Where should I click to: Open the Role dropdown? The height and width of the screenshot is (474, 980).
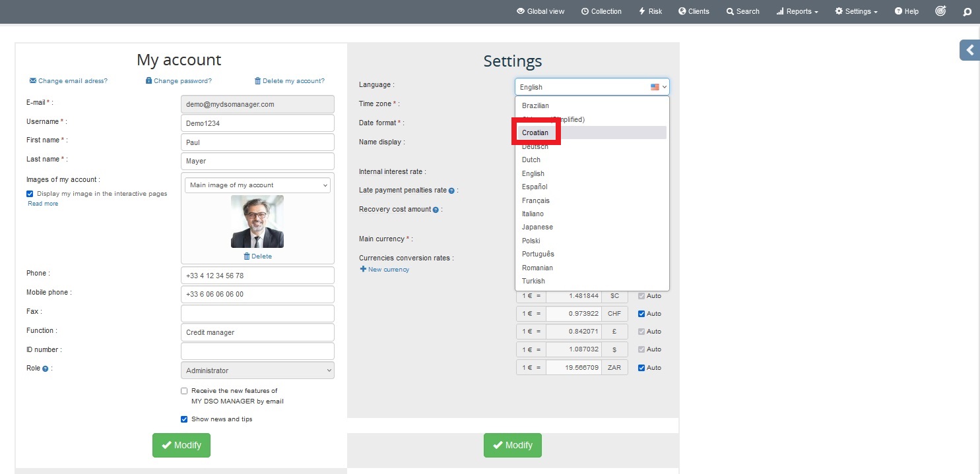click(x=257, y=370)
